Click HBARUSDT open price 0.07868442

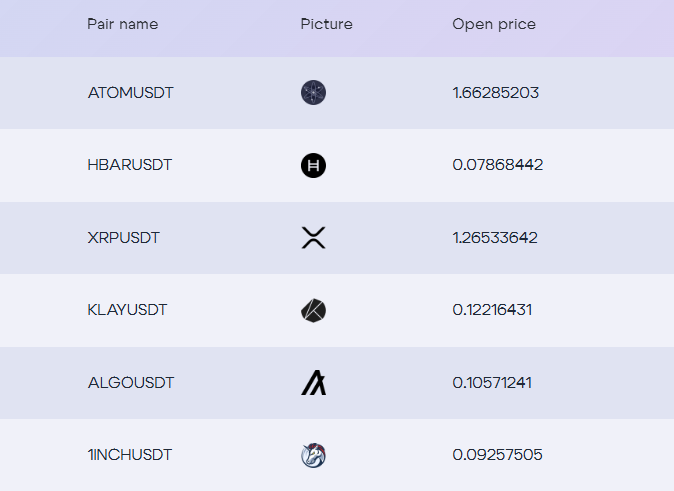497,165
